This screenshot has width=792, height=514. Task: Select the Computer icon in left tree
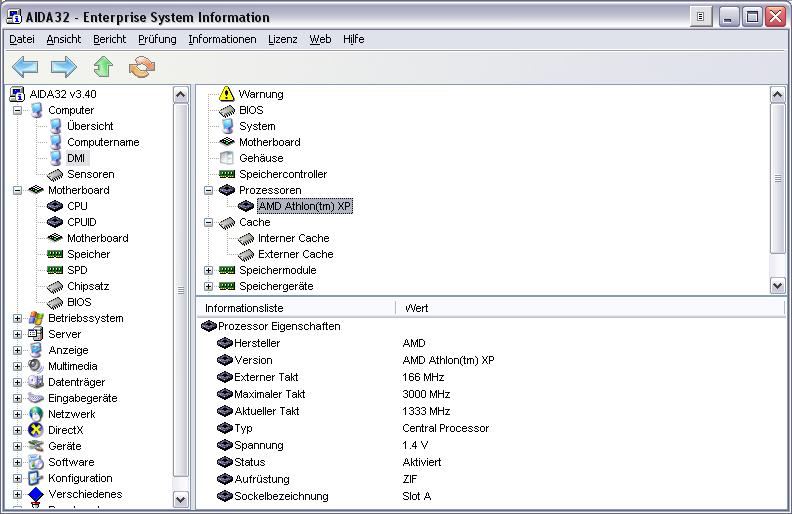36,110
